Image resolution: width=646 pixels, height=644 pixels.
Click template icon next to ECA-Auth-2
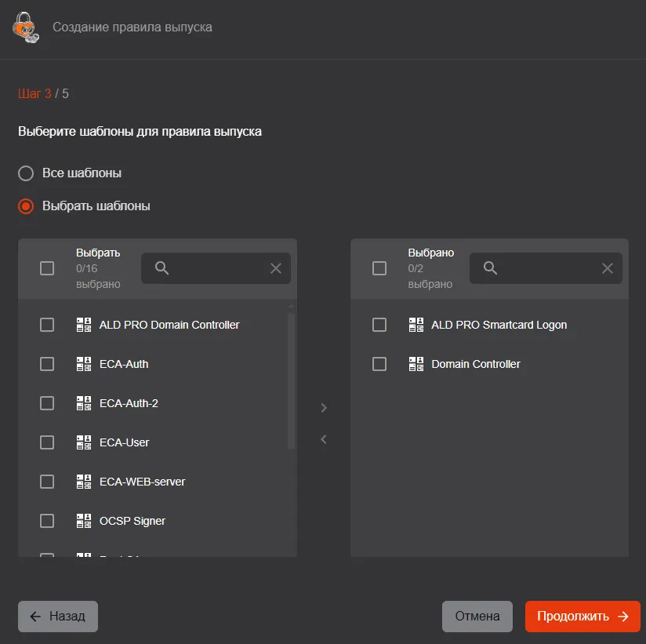(x=84, y=403)
